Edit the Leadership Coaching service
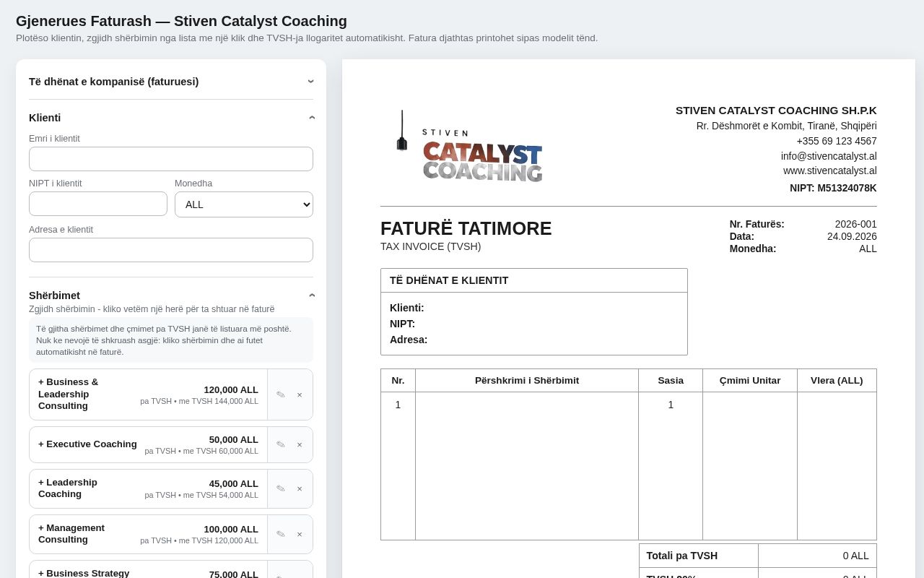924x578 pixels. pyautogui.click(x=281, y=488)
